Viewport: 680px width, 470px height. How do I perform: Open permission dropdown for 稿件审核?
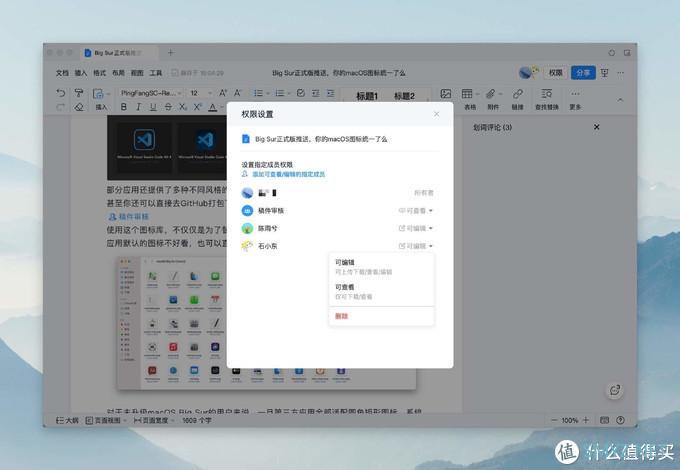(x=415, y=211)
